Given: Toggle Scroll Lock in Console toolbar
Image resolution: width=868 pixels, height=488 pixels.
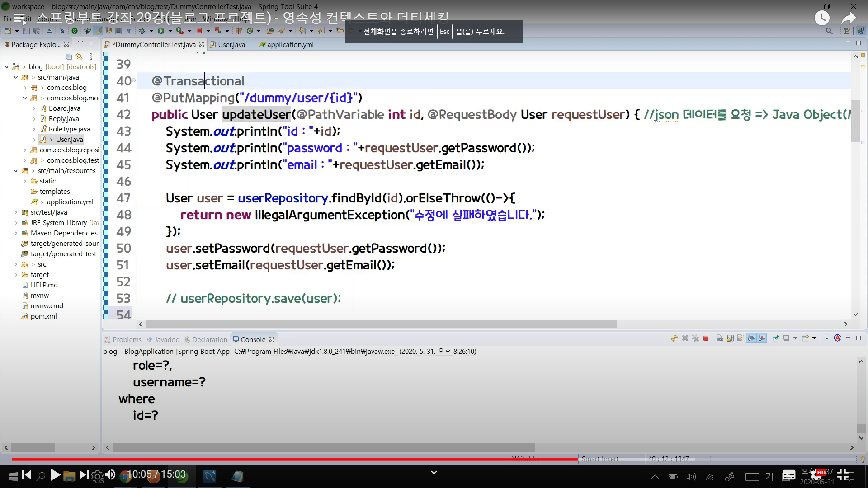Looking at the screenshot, I should coord(730,338).
